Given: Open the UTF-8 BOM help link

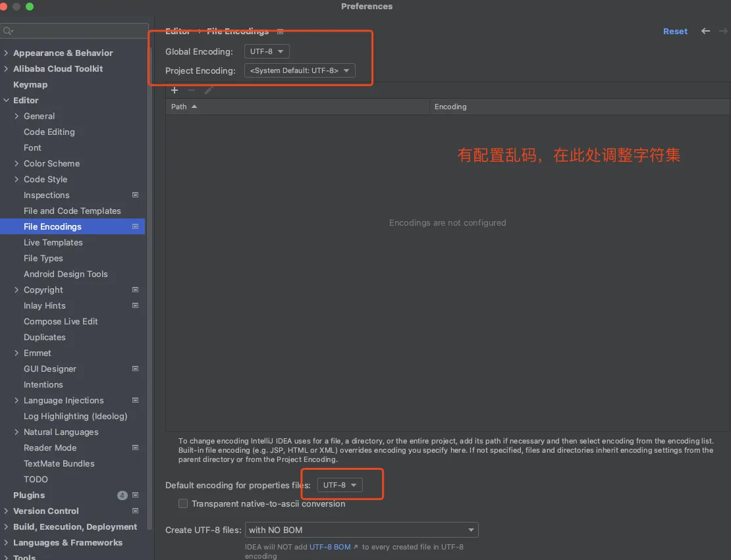Looking at the screenshot, I should [x=330, y=547].
